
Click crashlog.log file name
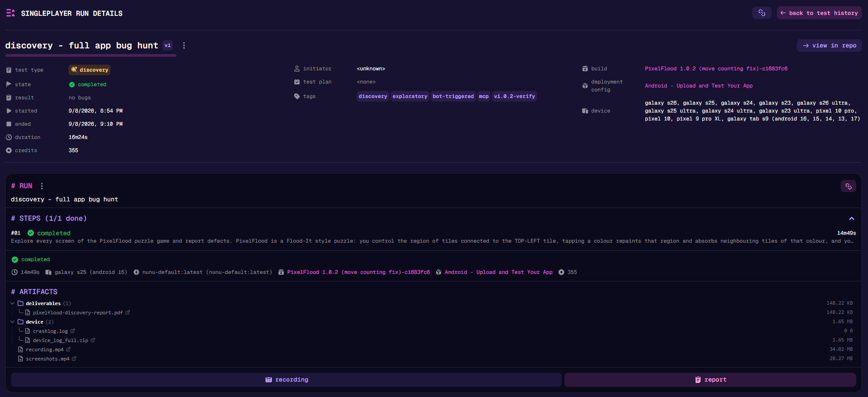pos(51,331)
